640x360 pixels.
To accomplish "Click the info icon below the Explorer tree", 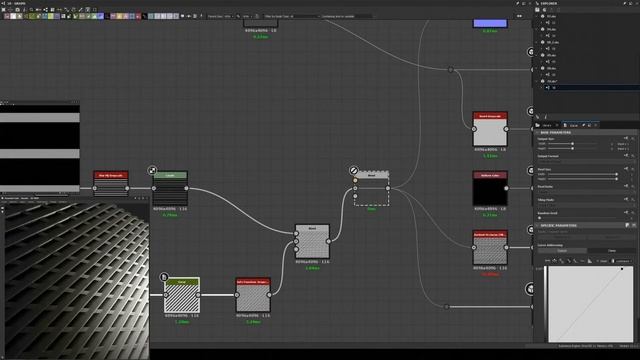I will coord(545,117).
